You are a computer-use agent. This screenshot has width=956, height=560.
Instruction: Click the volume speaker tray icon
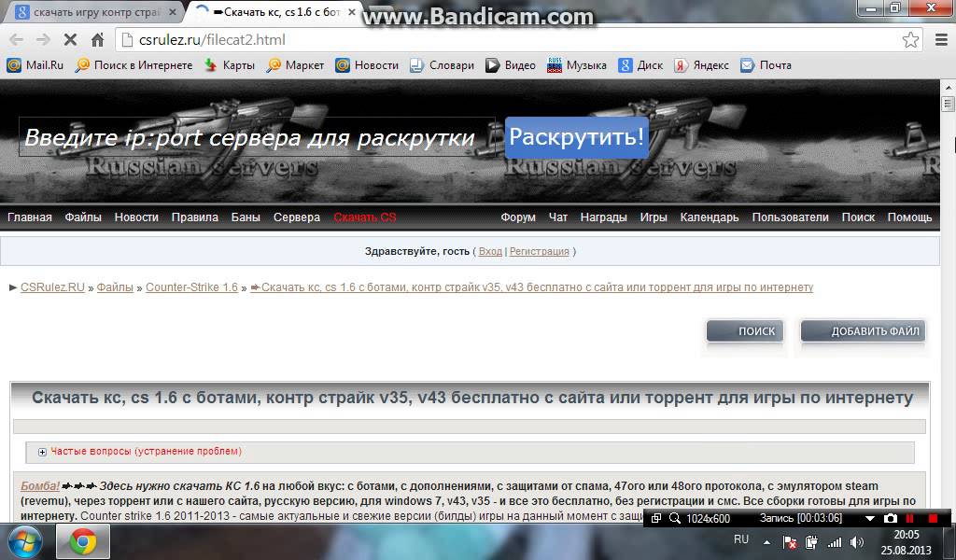[x=857, y=541]
